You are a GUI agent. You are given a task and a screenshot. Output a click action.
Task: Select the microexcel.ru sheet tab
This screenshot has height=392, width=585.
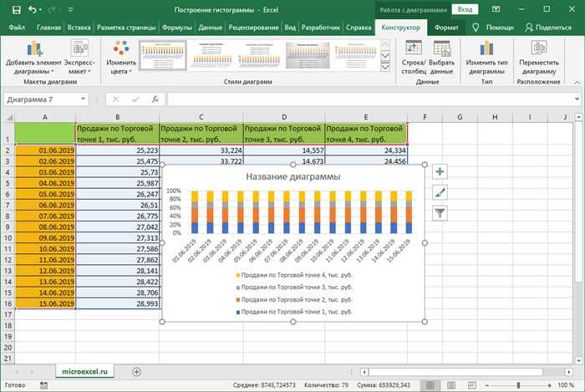(84, 371)
